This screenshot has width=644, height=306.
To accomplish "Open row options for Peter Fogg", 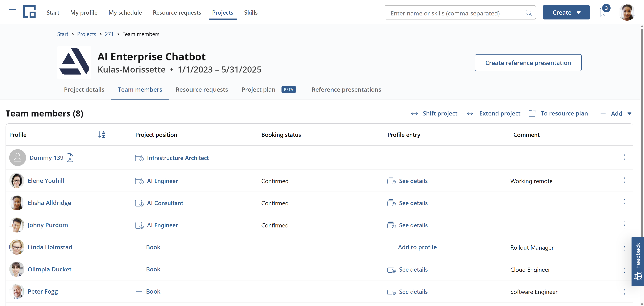I will [x=625, y=292].
